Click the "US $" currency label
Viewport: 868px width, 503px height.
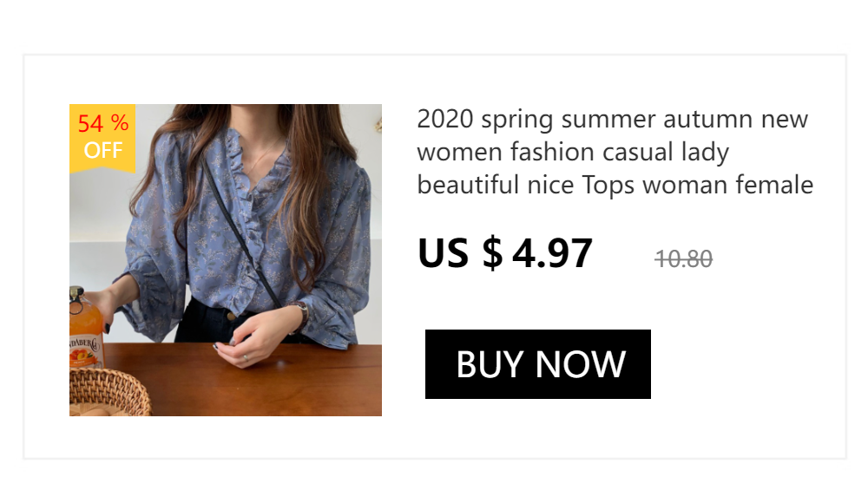[x=460, y=253]
